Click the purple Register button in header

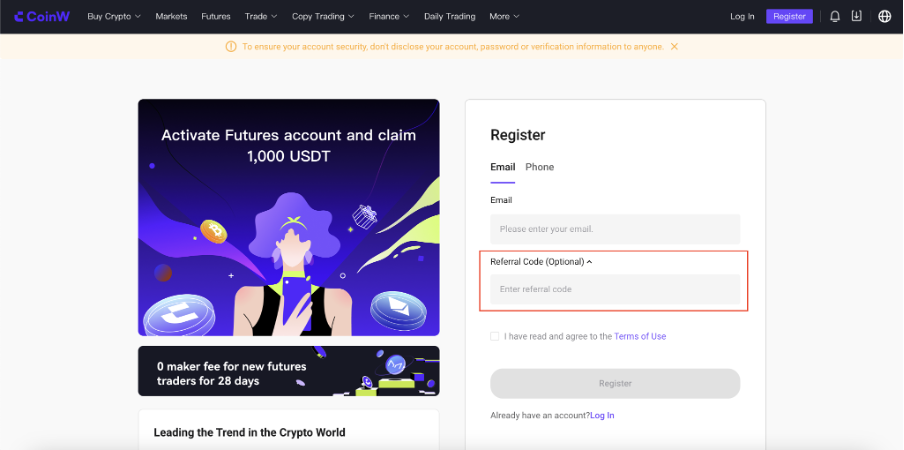(x=789, y=16)
